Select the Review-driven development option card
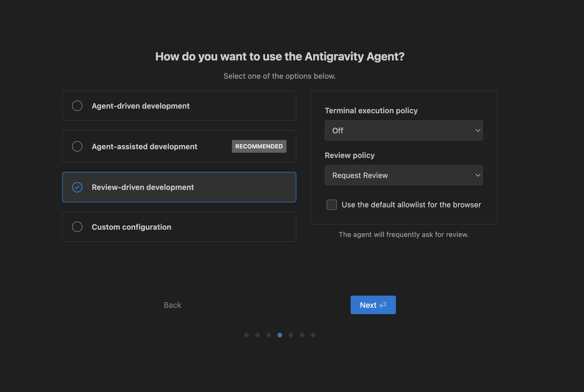This screenshot has height=392, width=584. (x=179, y=187)
